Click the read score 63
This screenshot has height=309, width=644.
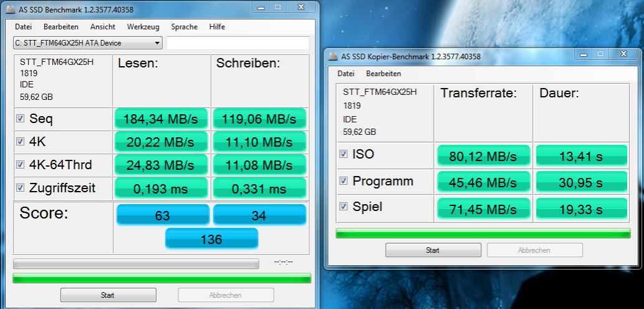tap(163, 215)
